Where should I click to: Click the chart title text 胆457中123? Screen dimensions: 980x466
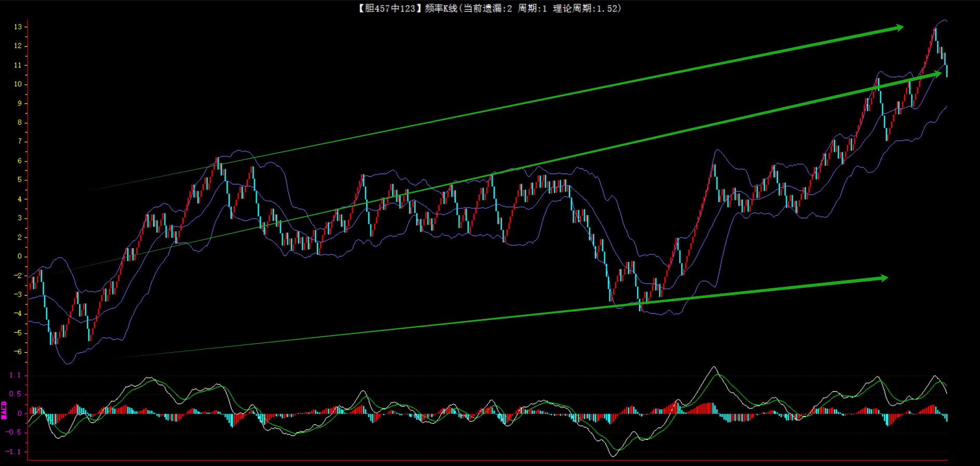click(x=387, y=8)
